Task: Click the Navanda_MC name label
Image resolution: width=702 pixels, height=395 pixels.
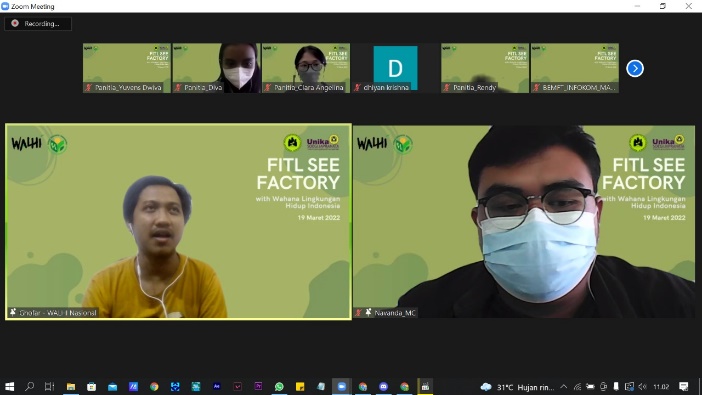Action: pyautogui.click(x=395, y=313)
